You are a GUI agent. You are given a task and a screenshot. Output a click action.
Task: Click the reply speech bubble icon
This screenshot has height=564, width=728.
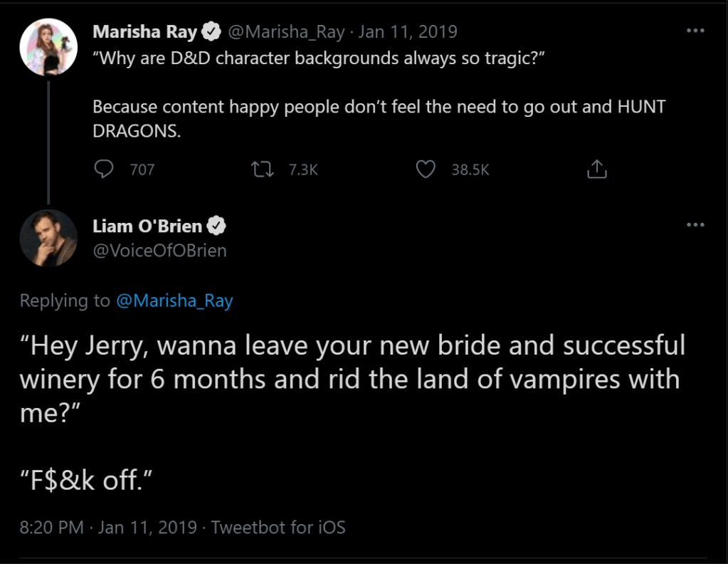(x=105, y=169)
